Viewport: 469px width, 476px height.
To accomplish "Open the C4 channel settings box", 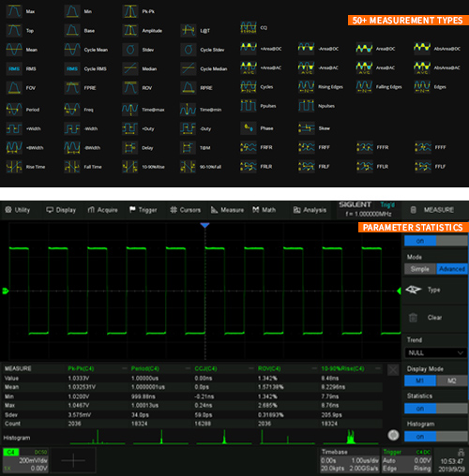I will tap(25, 460).
